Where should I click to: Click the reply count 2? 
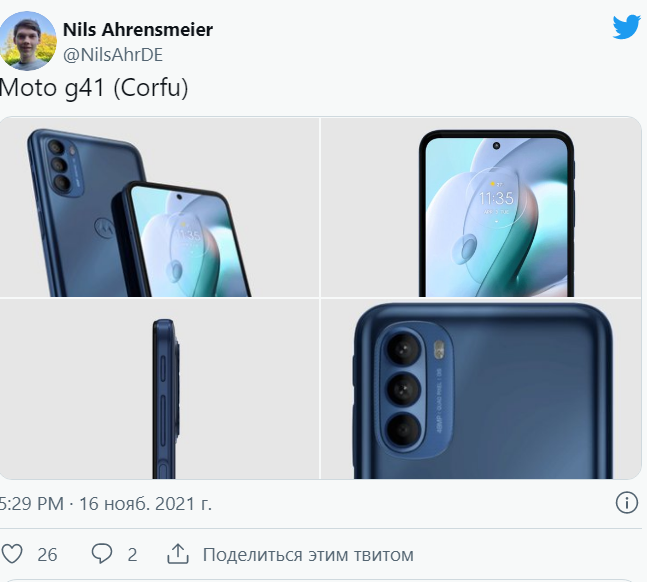[x=132, y=555]
